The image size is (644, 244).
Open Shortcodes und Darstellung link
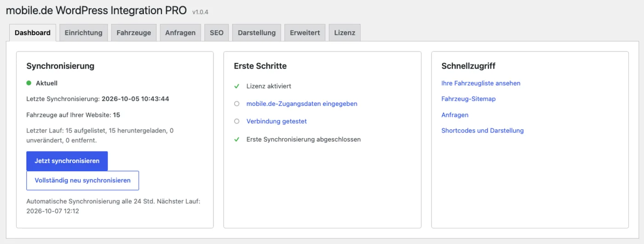pyautogui.click(x=483, y=130)
